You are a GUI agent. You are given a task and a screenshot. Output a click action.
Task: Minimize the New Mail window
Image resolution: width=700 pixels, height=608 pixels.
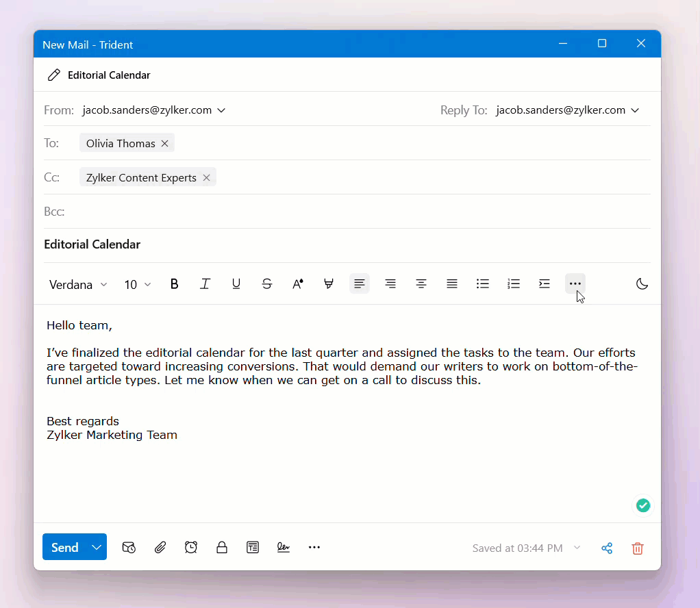coord(563,44)
